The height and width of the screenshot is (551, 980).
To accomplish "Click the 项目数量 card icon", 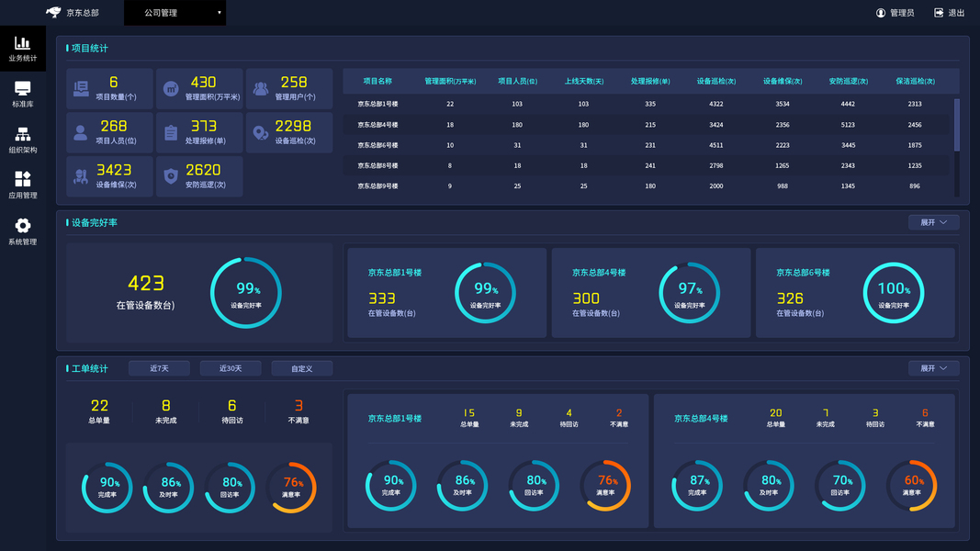I will (81, 89).
